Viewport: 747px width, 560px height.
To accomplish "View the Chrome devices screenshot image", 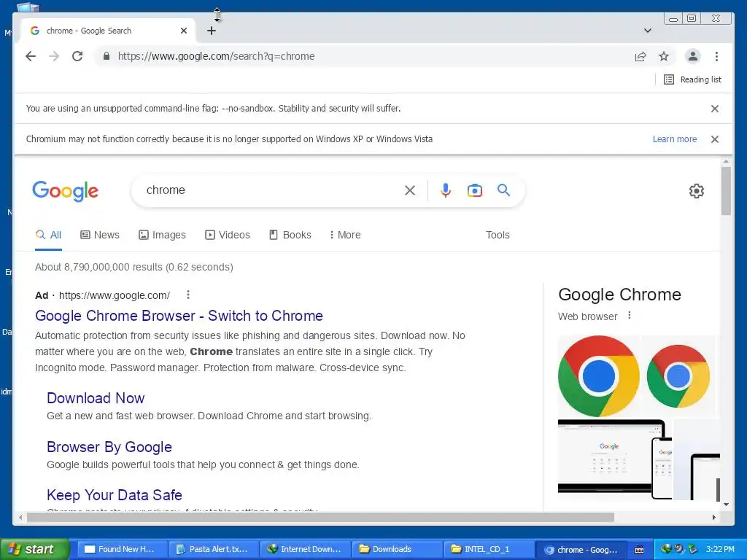I will [614, 459].
